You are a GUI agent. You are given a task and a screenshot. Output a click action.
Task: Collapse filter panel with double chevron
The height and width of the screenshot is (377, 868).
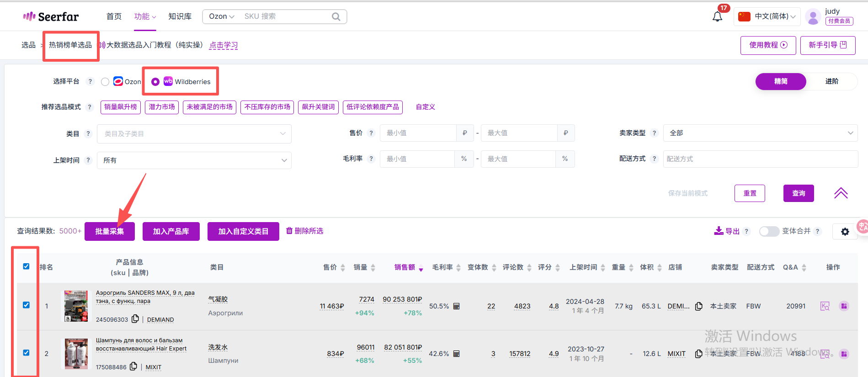pyautogui.click(x=841, y=193)
